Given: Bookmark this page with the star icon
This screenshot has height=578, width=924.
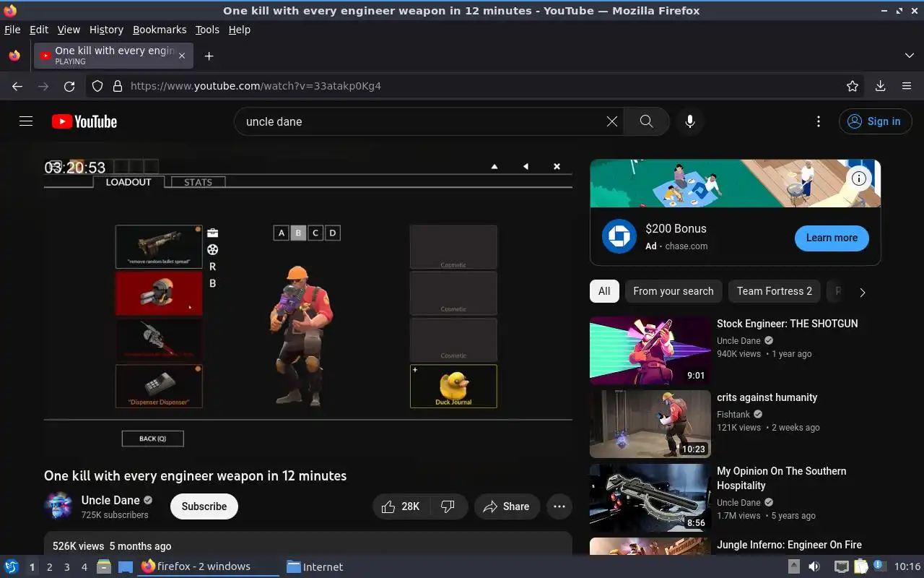Looking at the screenshot, I should [x=853, y=86].
